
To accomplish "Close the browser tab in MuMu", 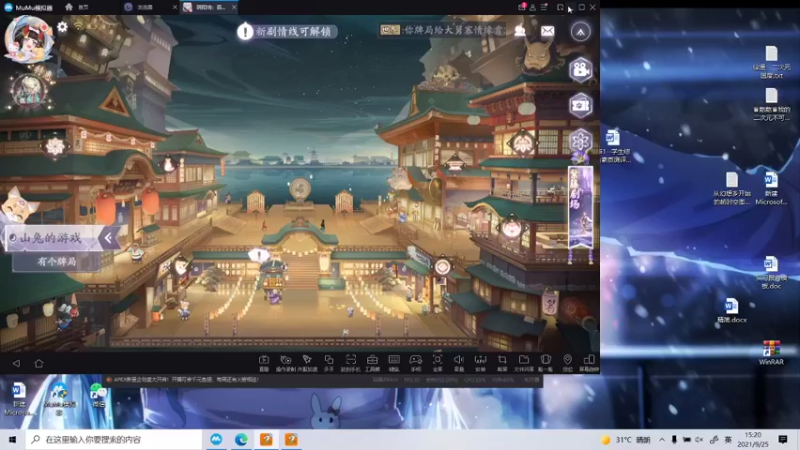I will point(175,7).
